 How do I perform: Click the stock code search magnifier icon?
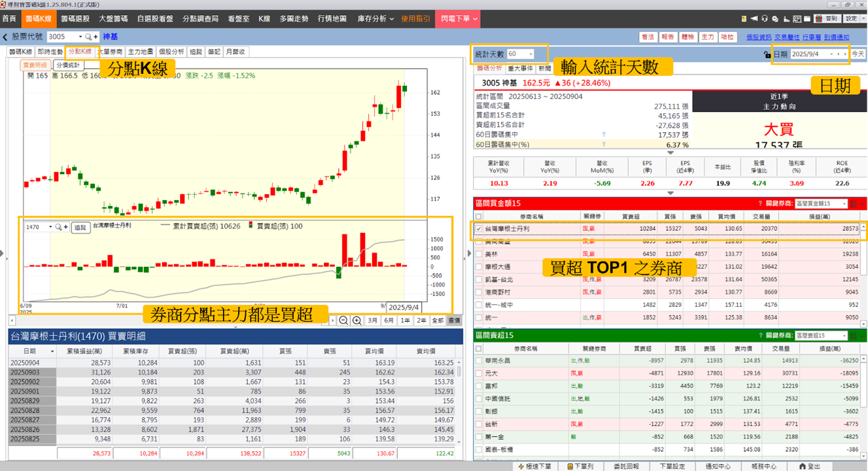88,37
